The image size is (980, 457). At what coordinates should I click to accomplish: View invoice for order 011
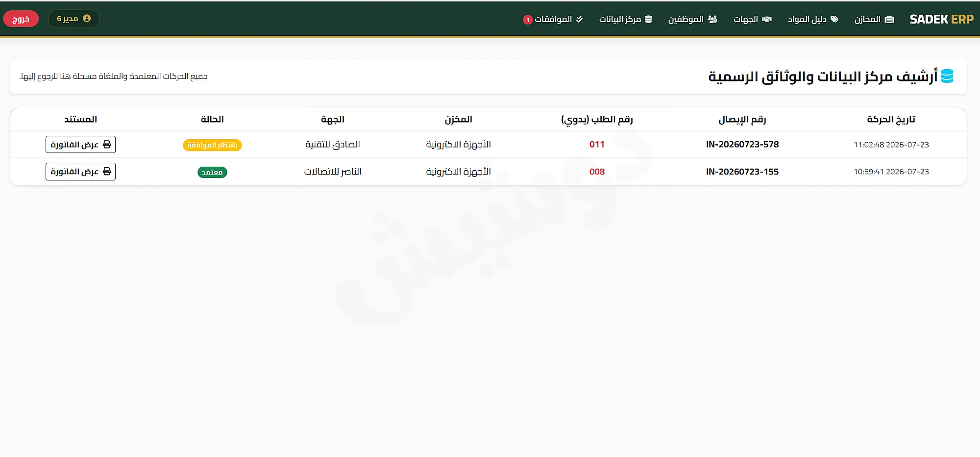pos(80,145)
